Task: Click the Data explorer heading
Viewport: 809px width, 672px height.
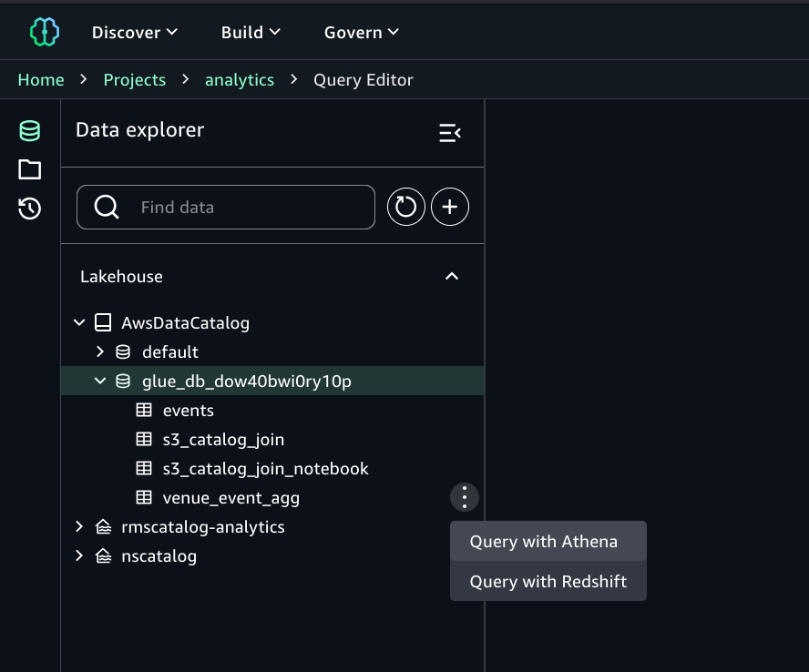Action: pos(139,130)
